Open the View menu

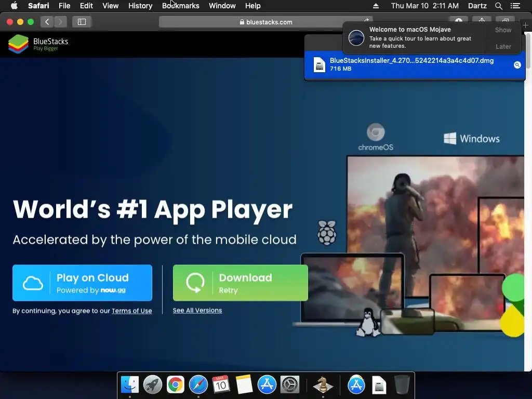pos(111,5)
